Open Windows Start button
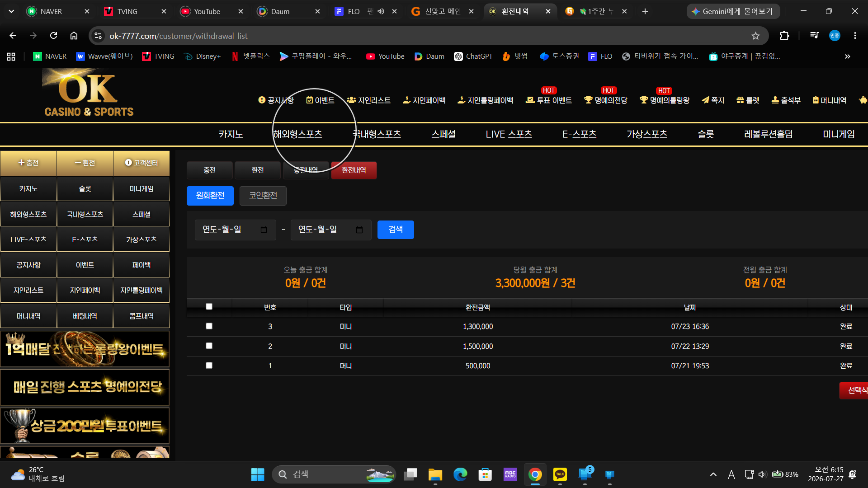Viewport: 868px width, 488px height. pos(258,474)
